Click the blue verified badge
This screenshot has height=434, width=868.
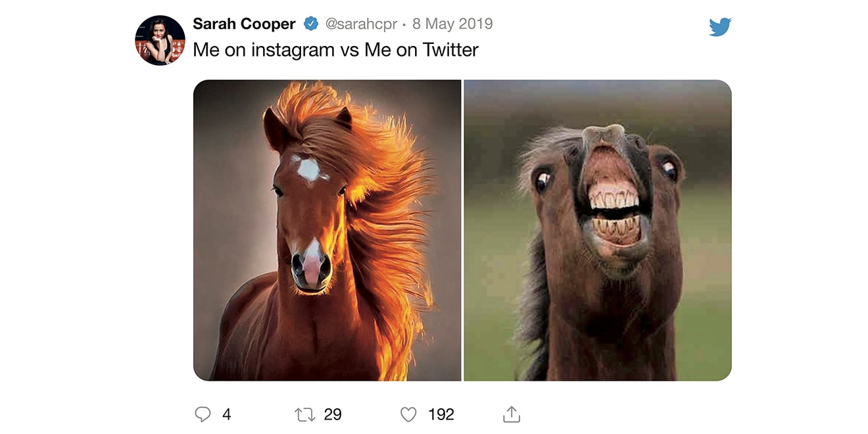click(310, 24)
